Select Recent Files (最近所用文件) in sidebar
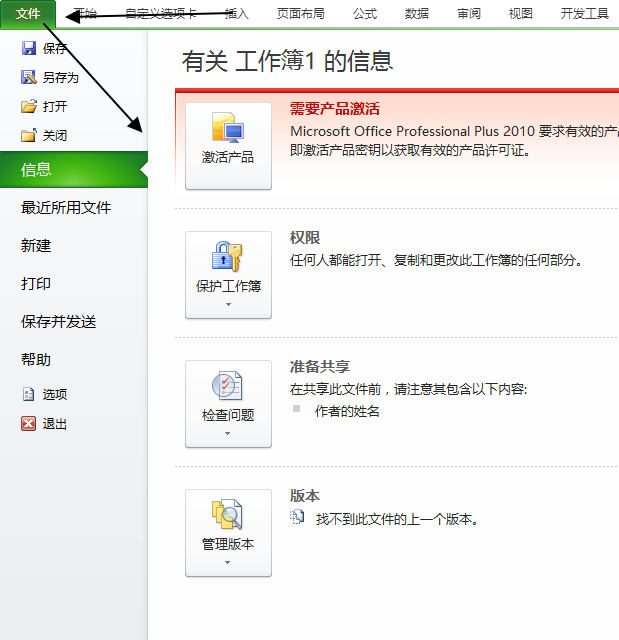The image size is (619, 640). (x=66, y=208)
